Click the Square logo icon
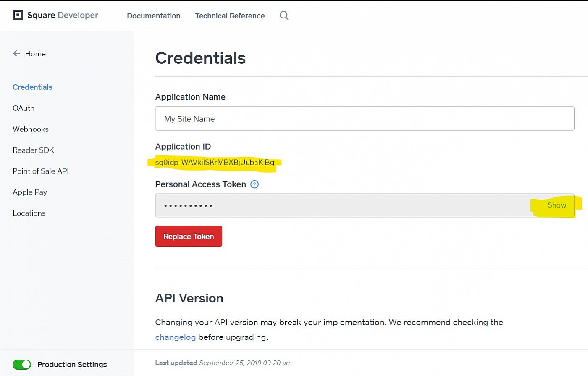Image resolution: width=588 pixels, height=376 pixels. [x=18, y=16]
